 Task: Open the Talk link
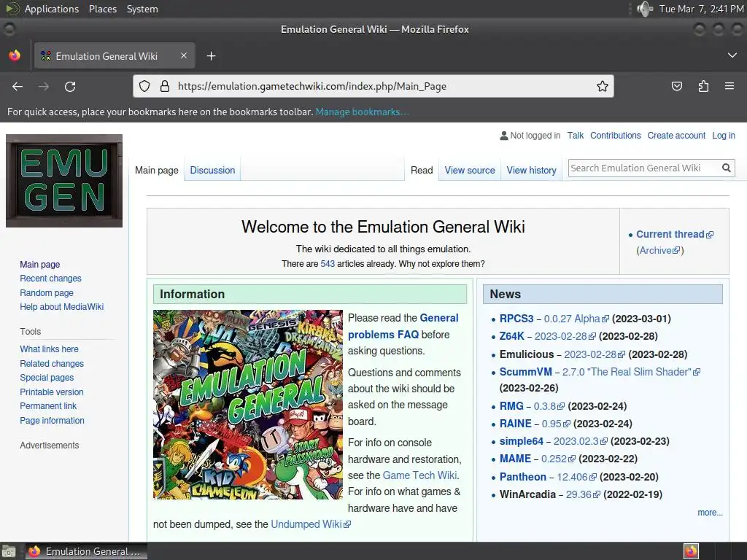tap(576, 135)
